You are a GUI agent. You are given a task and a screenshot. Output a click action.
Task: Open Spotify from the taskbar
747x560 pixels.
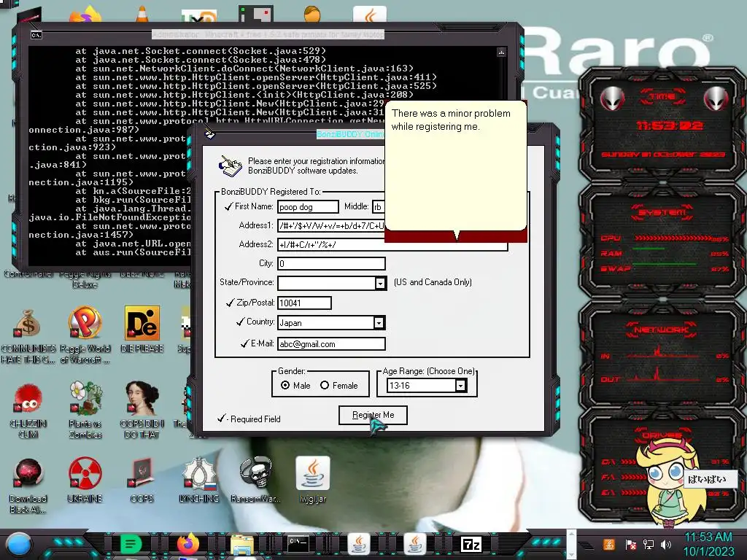tap(131, 544)
